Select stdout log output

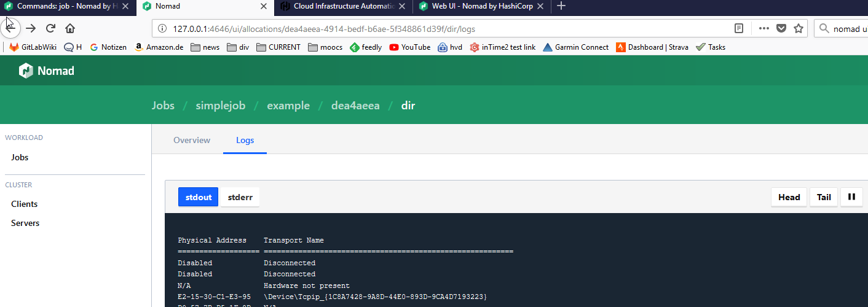pos(198,197)
